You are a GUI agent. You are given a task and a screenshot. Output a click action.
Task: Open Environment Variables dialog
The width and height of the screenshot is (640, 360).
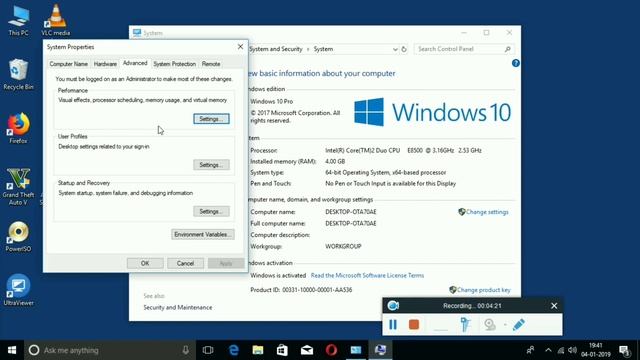(x=202, y=234)
